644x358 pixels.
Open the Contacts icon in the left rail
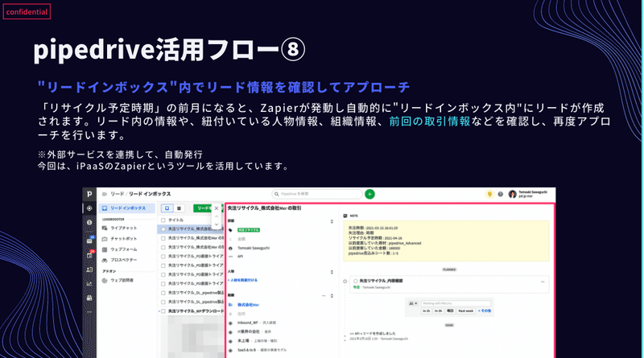(x=89, y=270)
